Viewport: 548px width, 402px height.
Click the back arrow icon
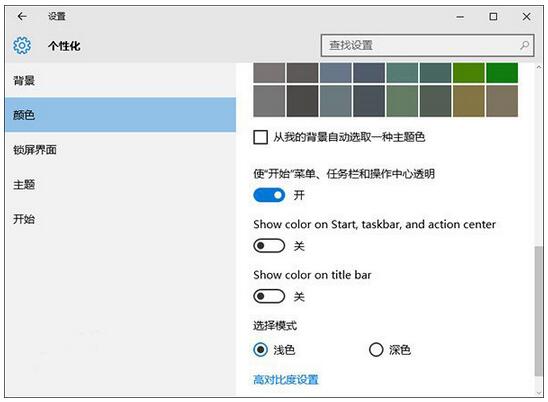(x=22, y=16)
